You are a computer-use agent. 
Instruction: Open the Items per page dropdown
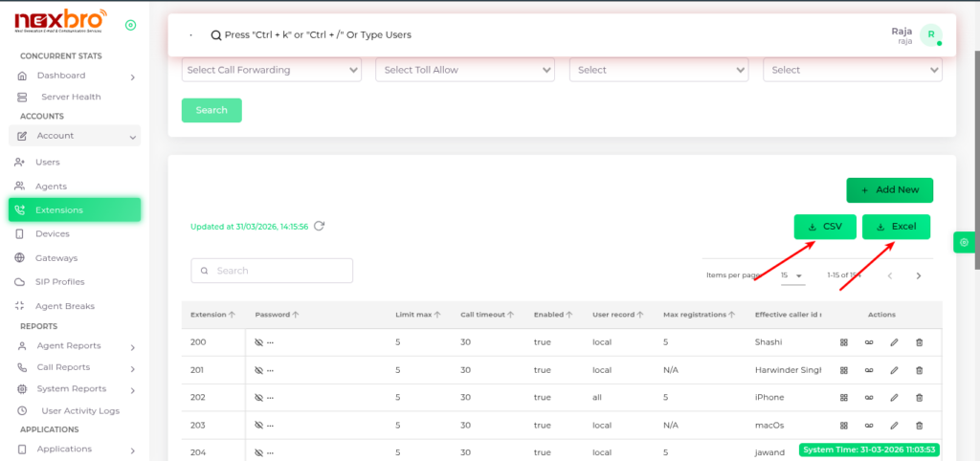click(x=791, y=275)
